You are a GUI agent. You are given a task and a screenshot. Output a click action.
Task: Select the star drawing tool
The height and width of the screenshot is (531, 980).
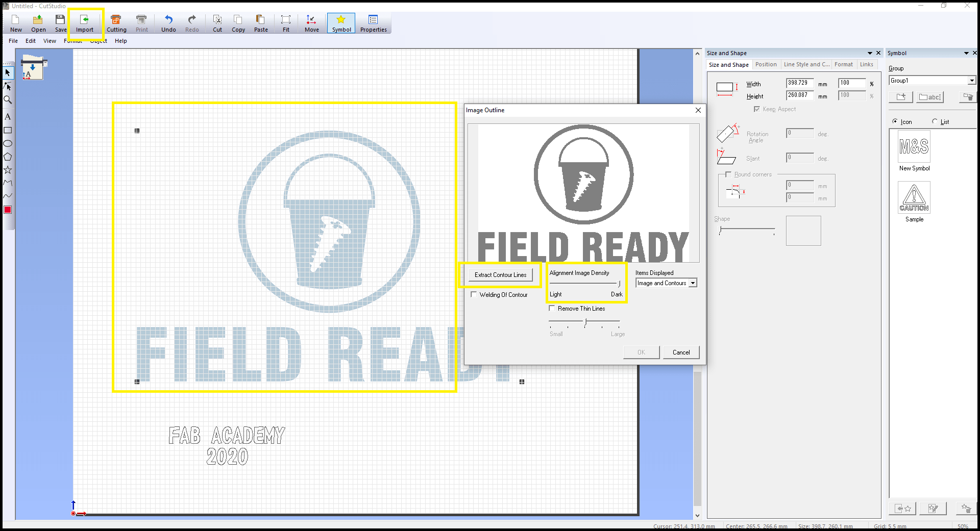pos(8,170)
